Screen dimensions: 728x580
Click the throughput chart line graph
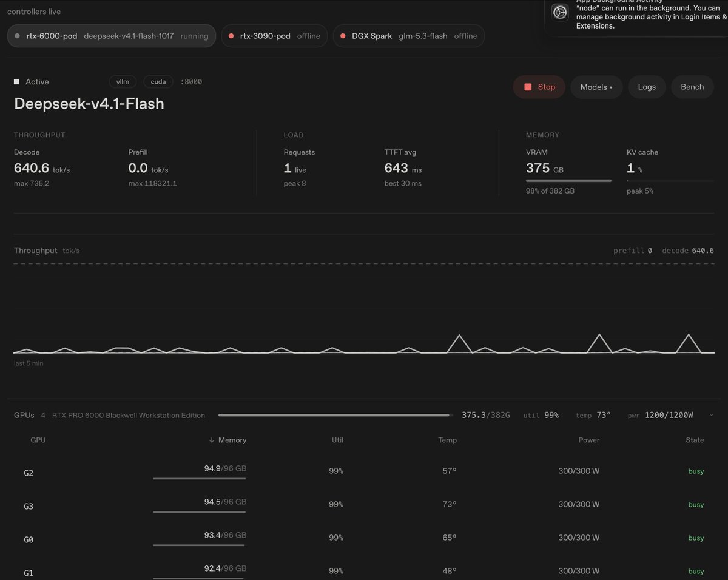363,343
